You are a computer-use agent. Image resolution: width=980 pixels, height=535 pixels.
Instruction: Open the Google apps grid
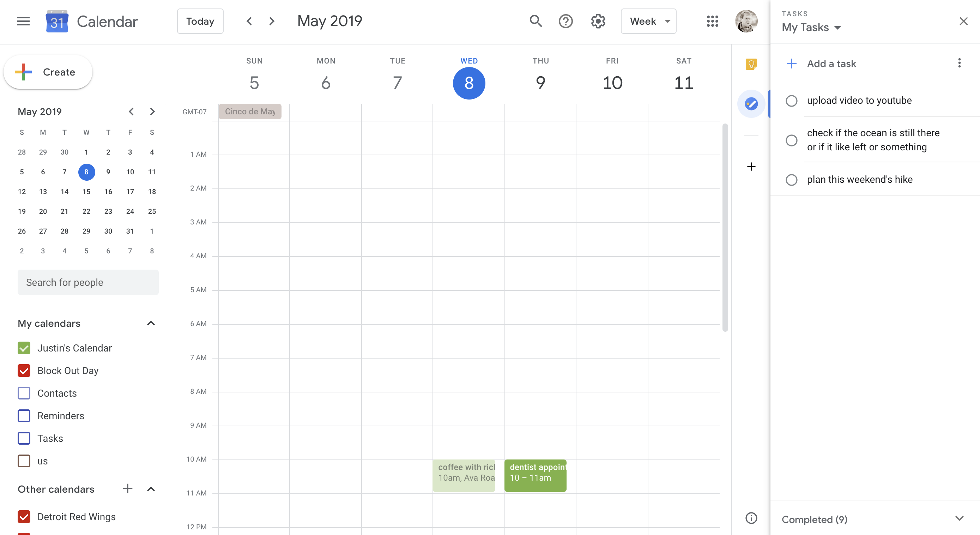pos(712,21)
